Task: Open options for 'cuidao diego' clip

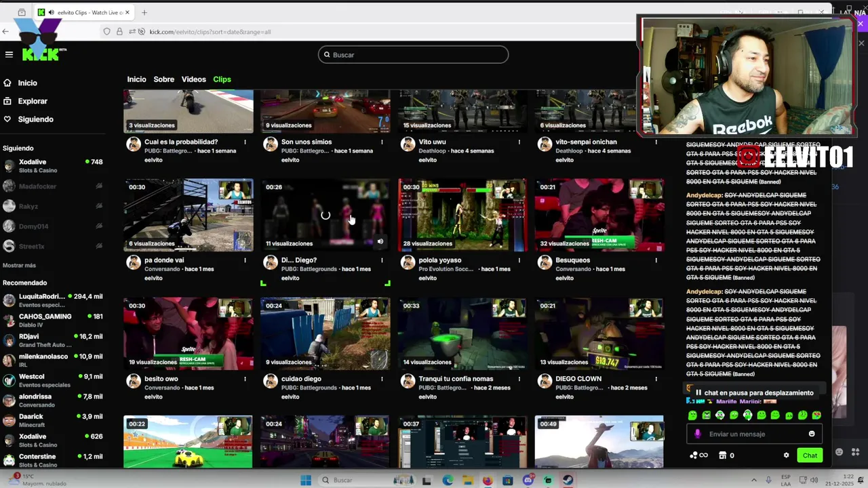Action: pyautogui.click(x=382, y=379)
